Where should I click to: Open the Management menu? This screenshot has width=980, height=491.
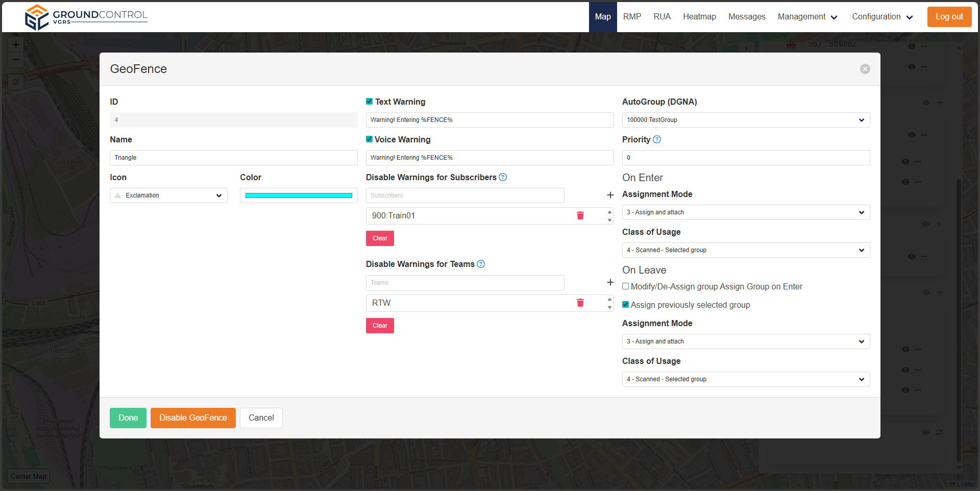[807, 17]
